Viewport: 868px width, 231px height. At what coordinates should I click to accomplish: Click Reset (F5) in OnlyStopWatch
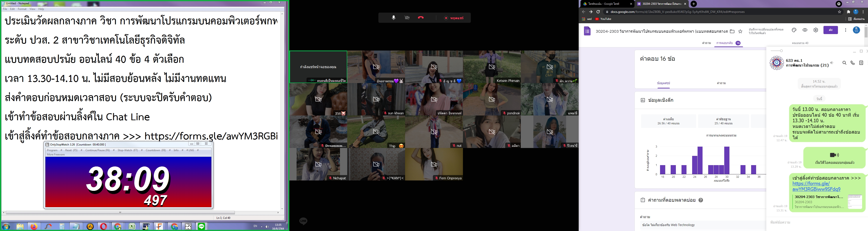pyautogui.click(x=71, y=150)
